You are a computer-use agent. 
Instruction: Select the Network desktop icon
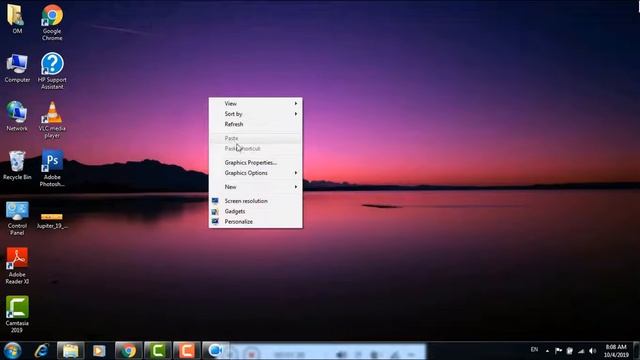pos(17,116)
